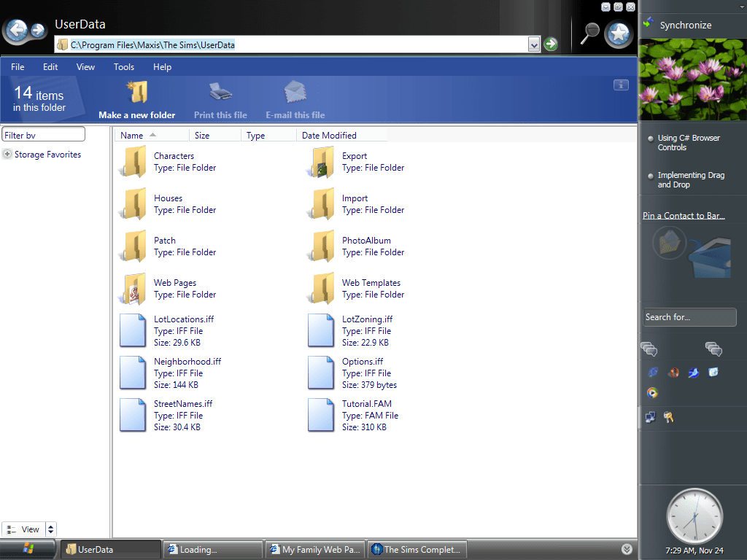Sort by the Date Modified column header
This screenshot has height=560, width=747.
[x=329, y=136]
